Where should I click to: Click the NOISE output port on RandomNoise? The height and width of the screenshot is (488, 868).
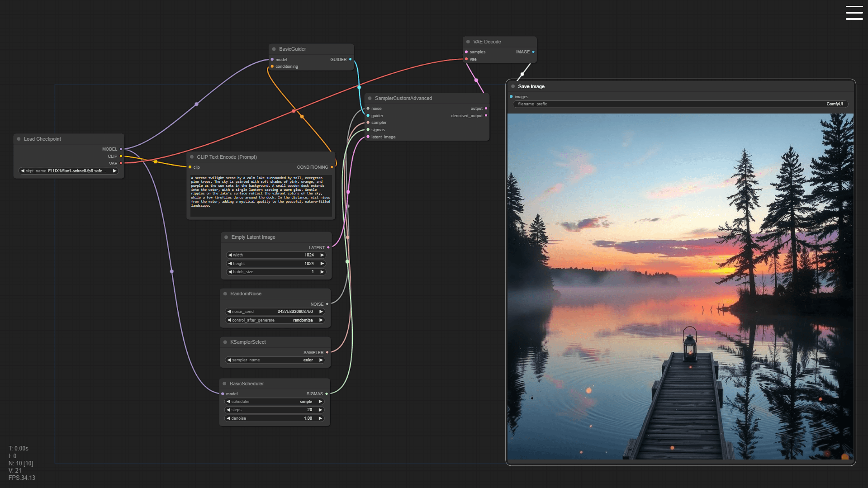[327, 304]
